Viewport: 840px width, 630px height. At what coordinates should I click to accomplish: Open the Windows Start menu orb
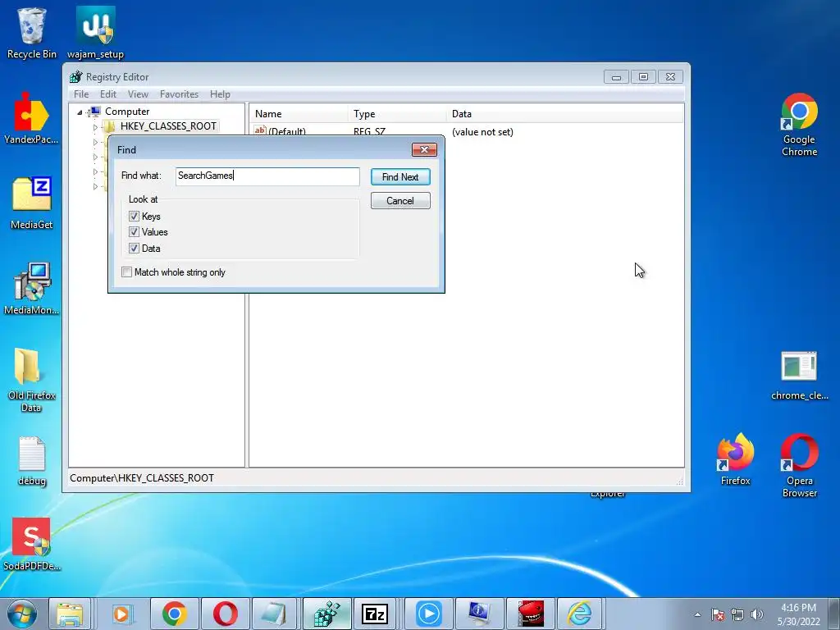pos(22,614)
